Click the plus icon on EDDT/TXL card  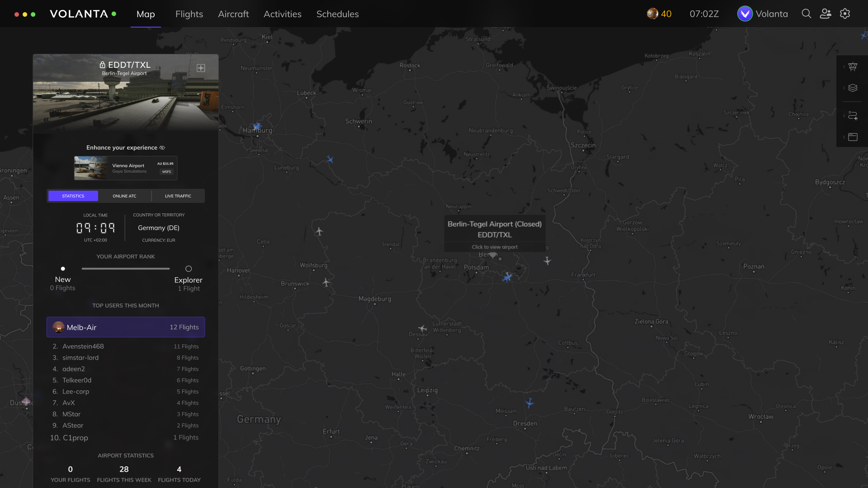pos(201,68)
